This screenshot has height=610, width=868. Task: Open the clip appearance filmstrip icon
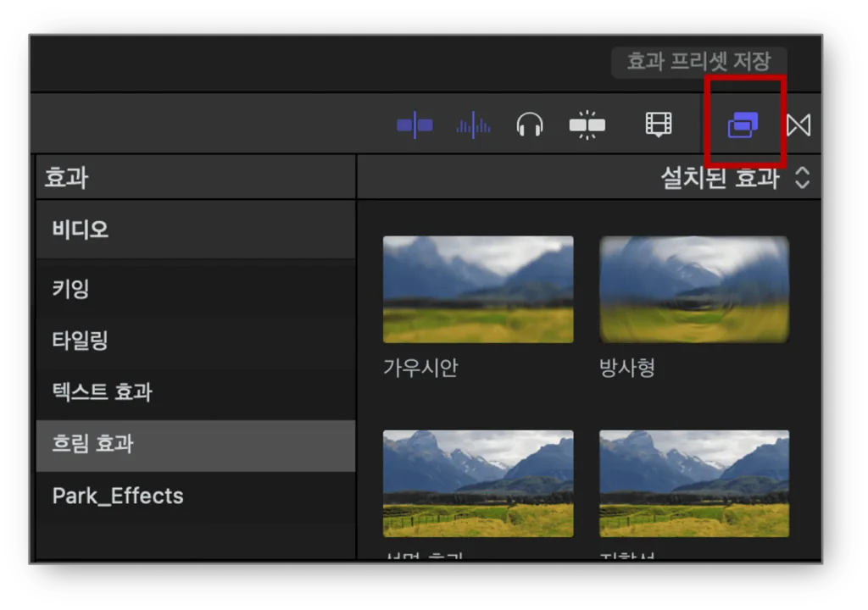[x=659, y=125]
